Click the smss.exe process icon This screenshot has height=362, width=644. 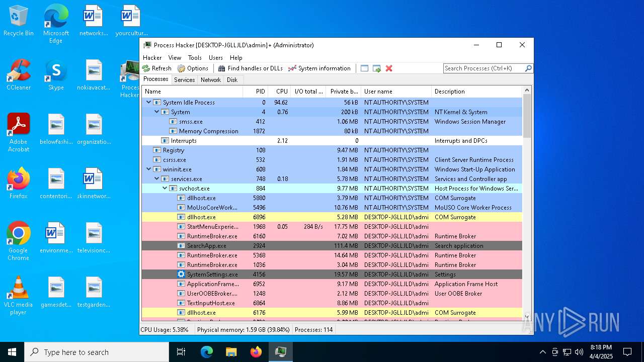[173, 122]
